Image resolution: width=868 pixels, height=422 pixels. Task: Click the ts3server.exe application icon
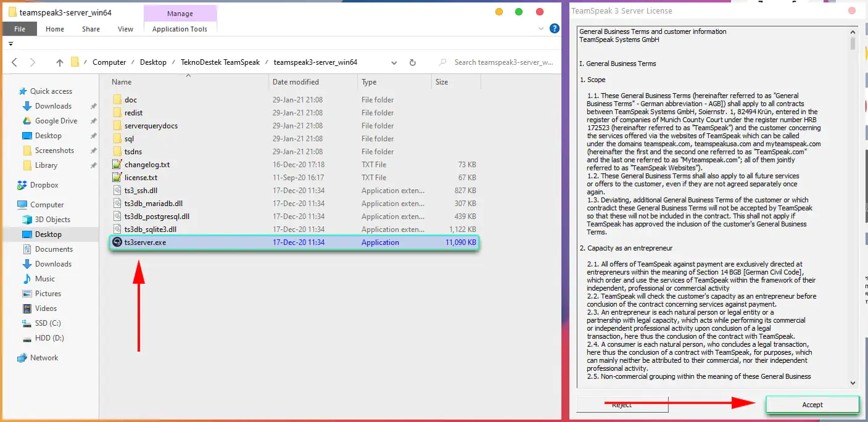tap(117, 242)
